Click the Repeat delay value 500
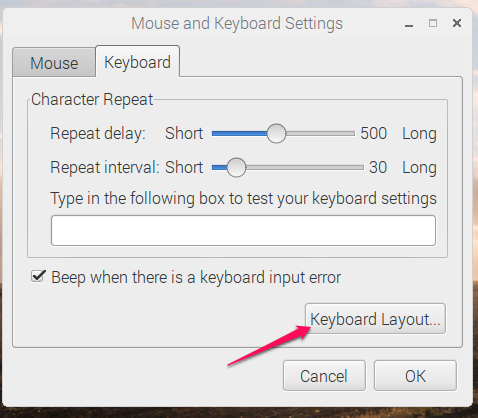The height and width of the screenshot is (418, 478). coord(373,133)
